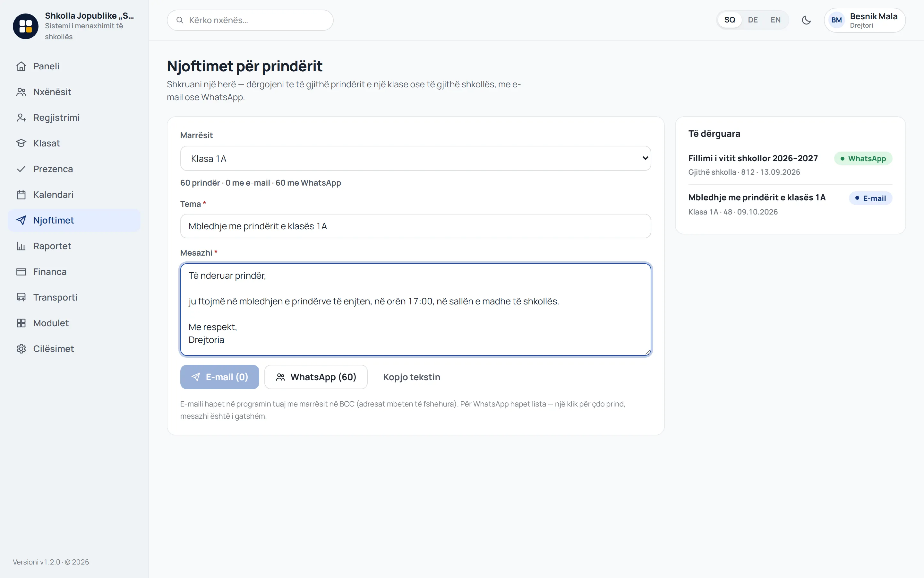Click the Regjistrimi add-user icon

click(x=21, y=117)
